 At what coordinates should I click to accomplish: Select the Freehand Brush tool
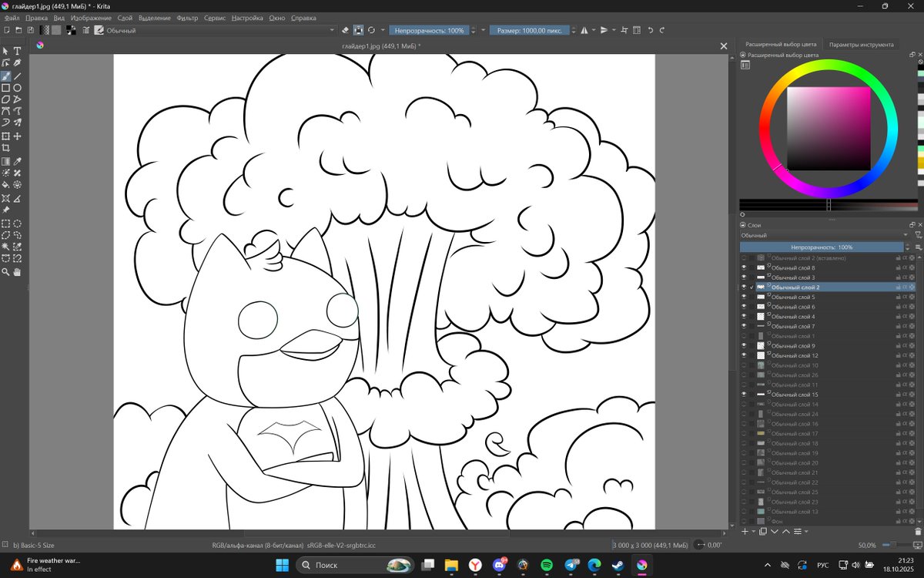pyautogui.click(x=5, y=76)
